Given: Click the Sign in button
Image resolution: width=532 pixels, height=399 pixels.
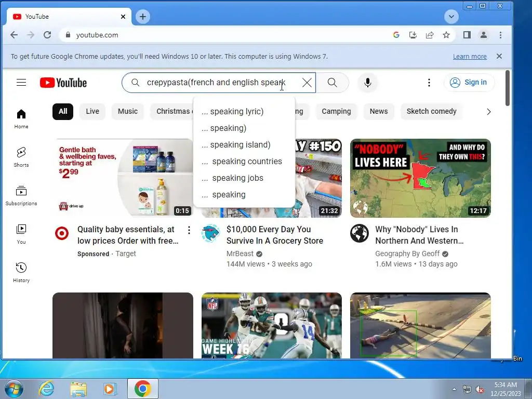Looking at the screenshot, I should point(469,83).
